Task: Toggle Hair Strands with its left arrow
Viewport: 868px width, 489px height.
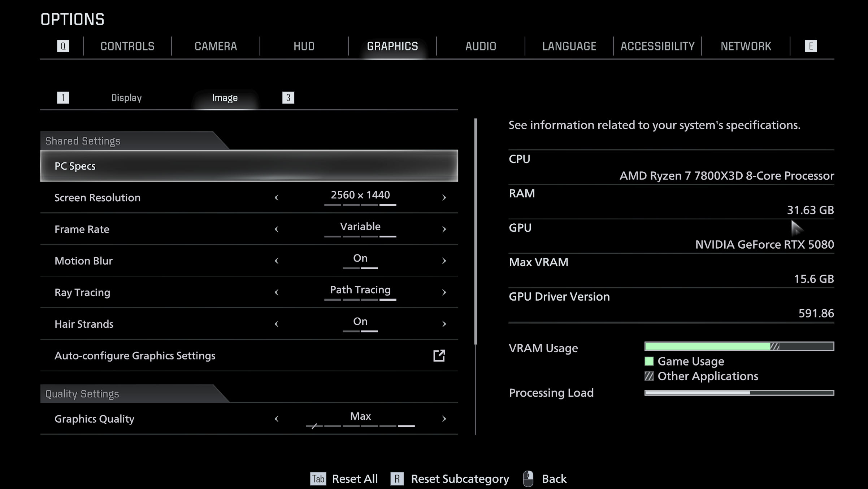Action: 277,324
